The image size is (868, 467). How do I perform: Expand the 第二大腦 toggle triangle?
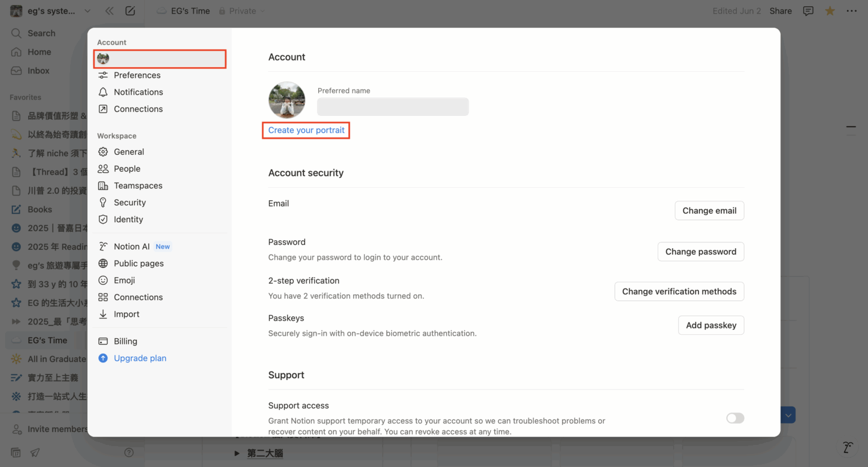(x=237, y=453)
